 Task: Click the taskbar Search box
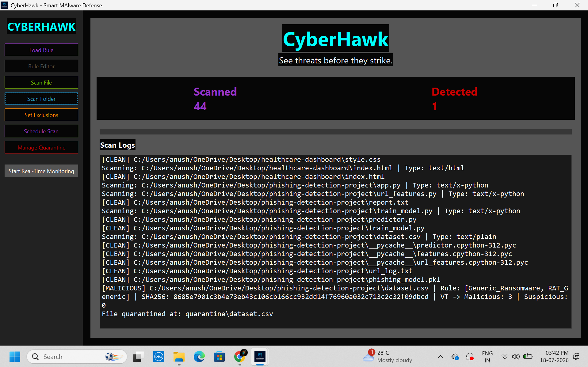(77, 357)
